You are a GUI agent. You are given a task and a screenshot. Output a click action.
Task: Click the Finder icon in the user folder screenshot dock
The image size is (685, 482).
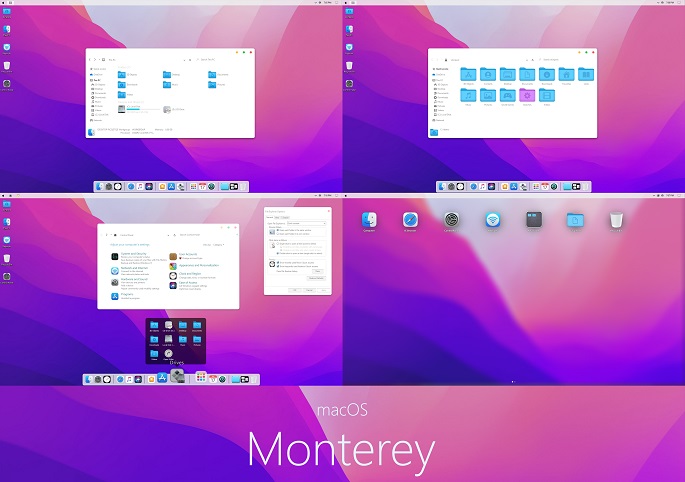pos(442,187)
